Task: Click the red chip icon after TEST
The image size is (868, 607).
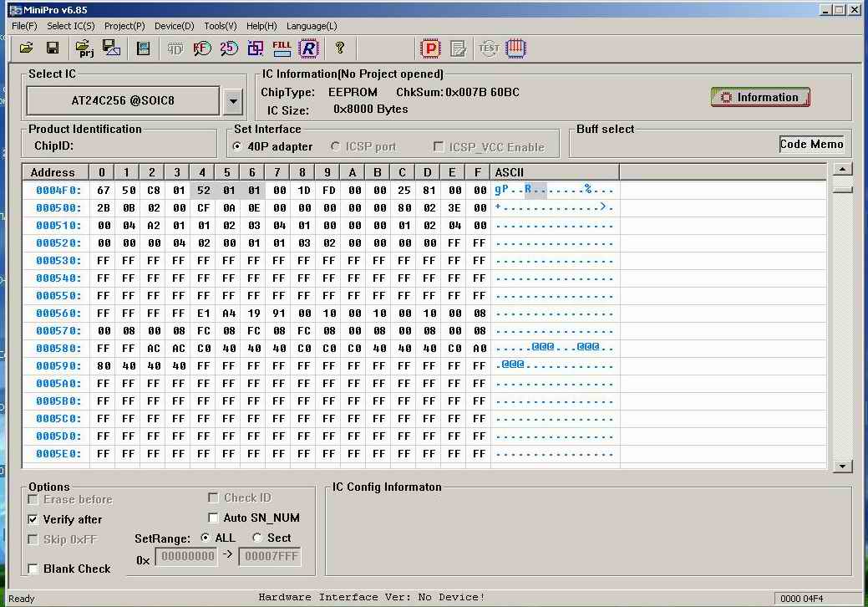Action: click(x=516, y=48)
